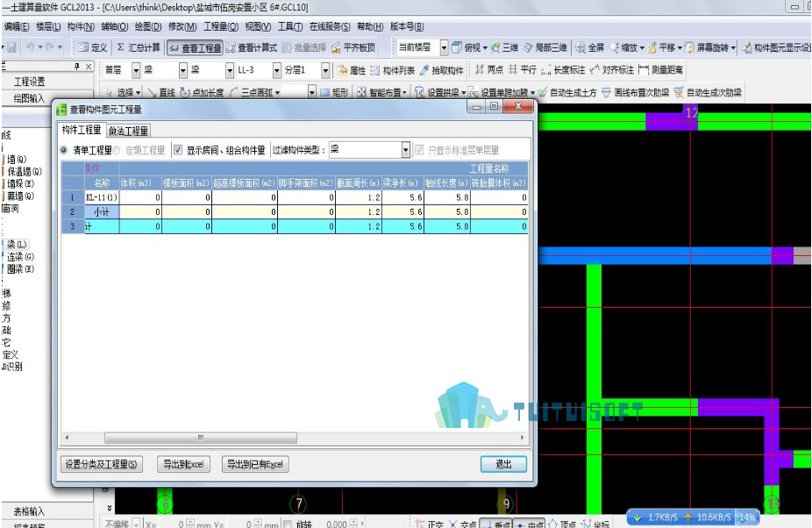
Task: Click 退出 exit button in dialog
Action: [503, 464]
